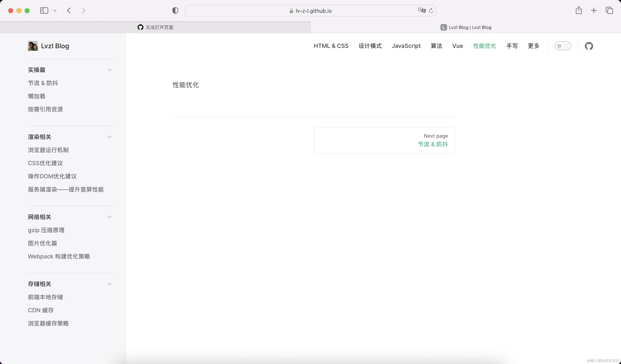Open the gzip 压缩原理 sidebar link
Image resolution: width=621 pixels, height=364 pixels.
pos(46,230)
